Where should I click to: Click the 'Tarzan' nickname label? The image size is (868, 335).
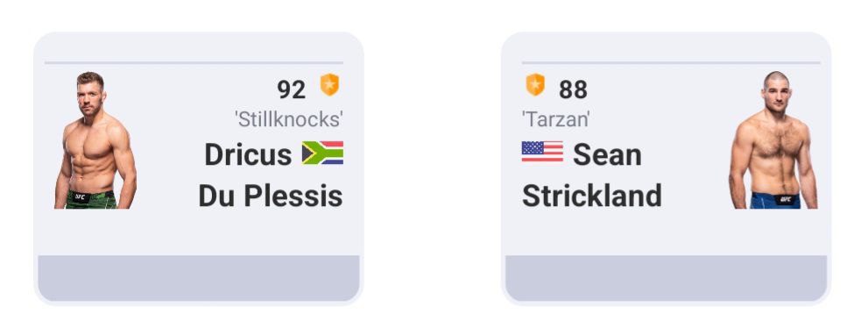click(x=556, y=119)
